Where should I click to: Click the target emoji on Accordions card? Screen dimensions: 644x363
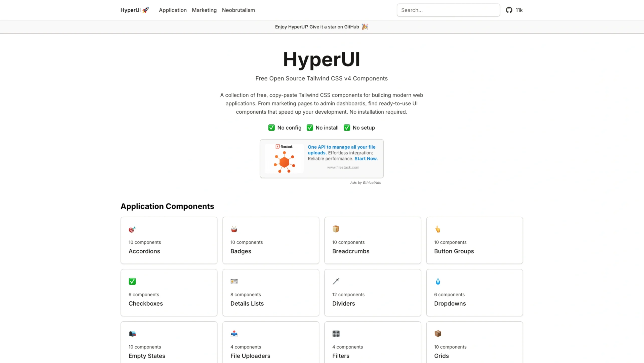[x=132, y=229]
